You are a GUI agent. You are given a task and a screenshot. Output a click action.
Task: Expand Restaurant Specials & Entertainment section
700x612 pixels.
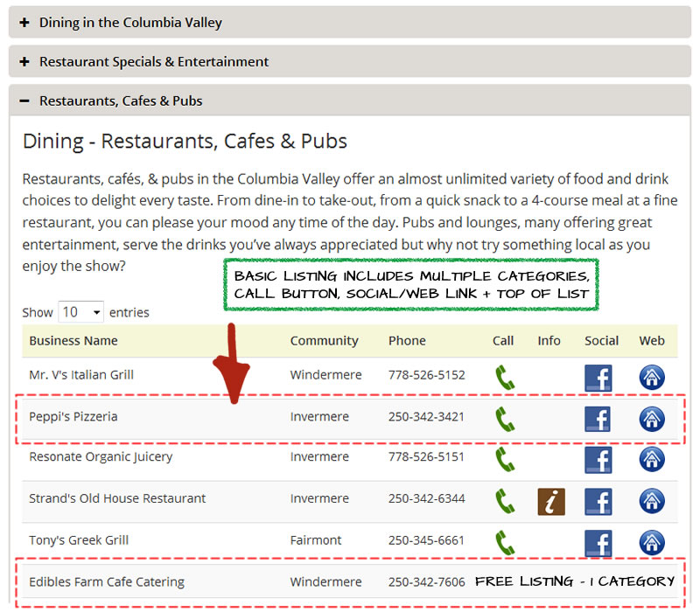click(x=154, y=62)
